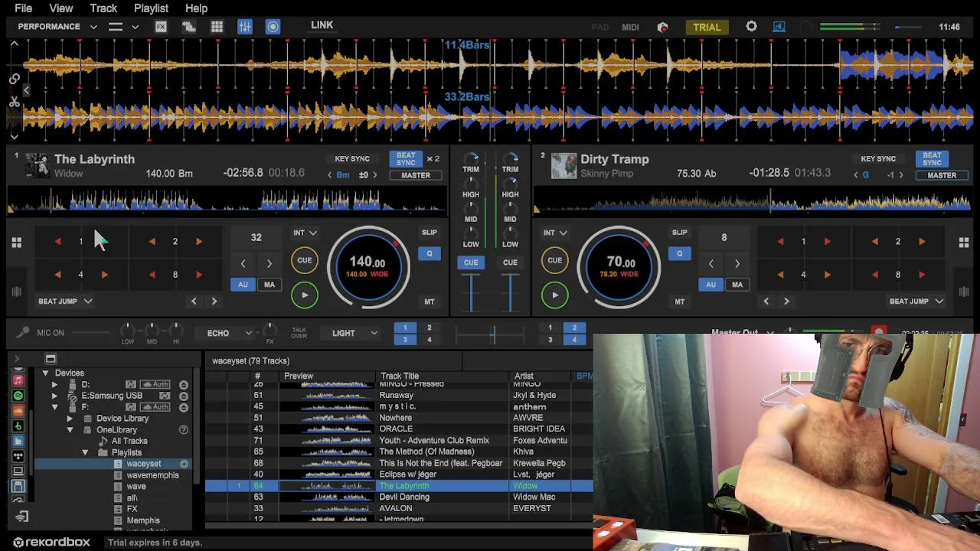Click the sub-browser window icon above tree

coord(51,359)
